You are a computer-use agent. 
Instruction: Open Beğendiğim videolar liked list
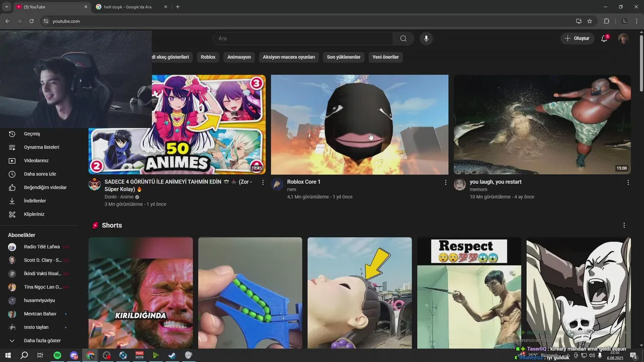(38, 188)
